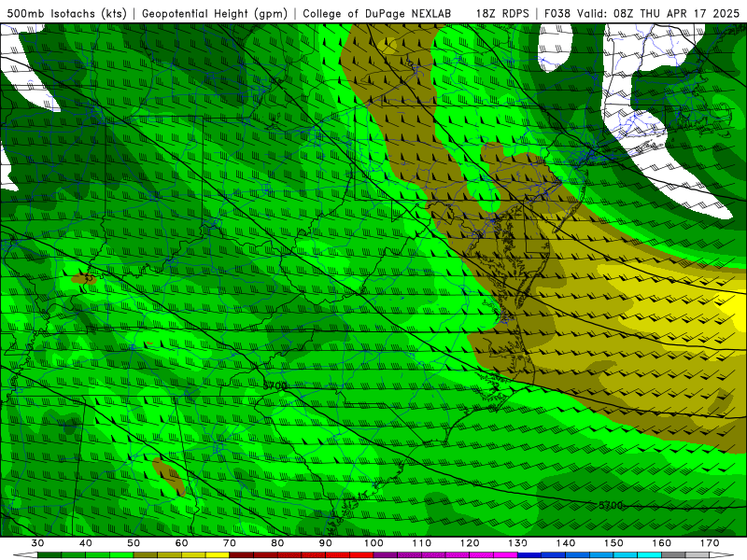Click the 'Geopotential Height (gpm)' header text
This screenshot has width=747, height=560.
(x=215, y=13)
